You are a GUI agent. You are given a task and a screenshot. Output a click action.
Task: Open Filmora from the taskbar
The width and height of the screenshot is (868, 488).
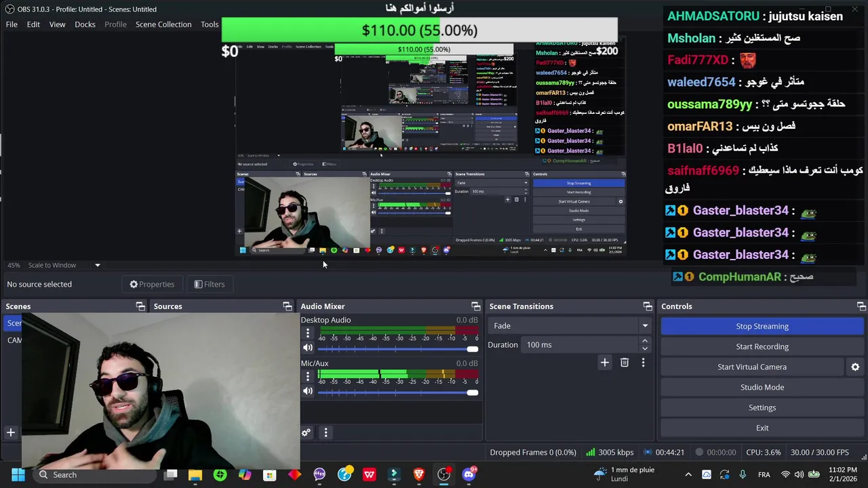click(x=394, y=474)
